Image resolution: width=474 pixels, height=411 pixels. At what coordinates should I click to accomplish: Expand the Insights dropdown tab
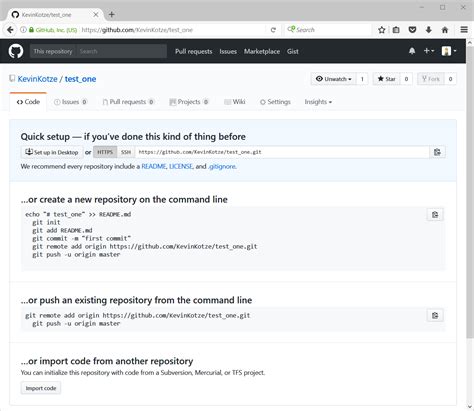(318, 102)
